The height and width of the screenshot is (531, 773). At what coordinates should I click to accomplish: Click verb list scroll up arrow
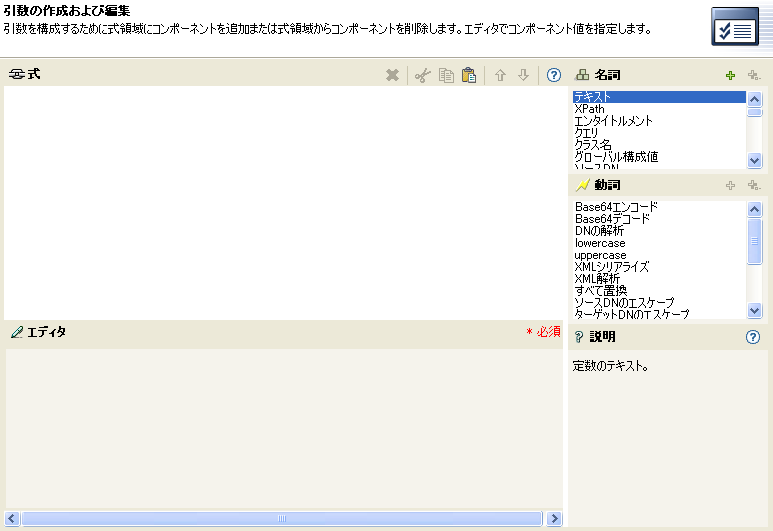pos(754,209)
